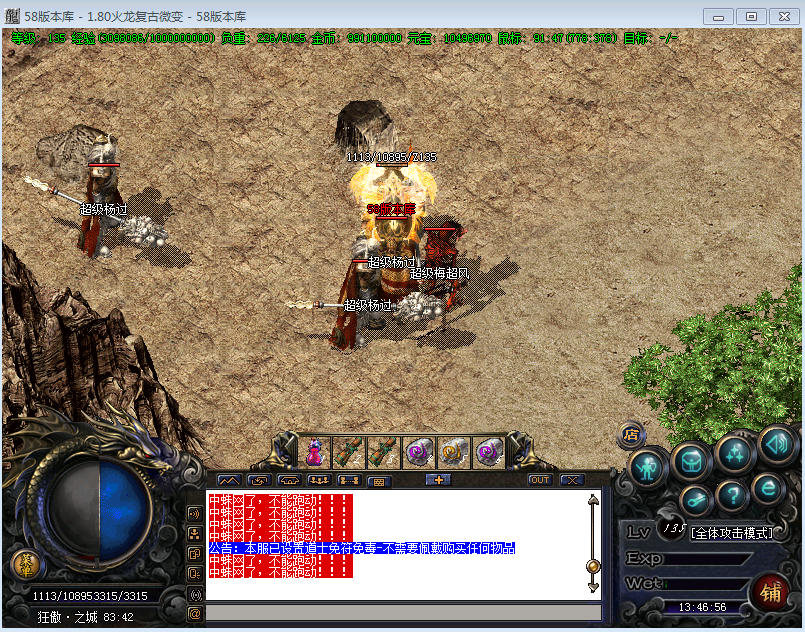
Task: Open the three-figures group button
Action: click(x=319, y=481)
